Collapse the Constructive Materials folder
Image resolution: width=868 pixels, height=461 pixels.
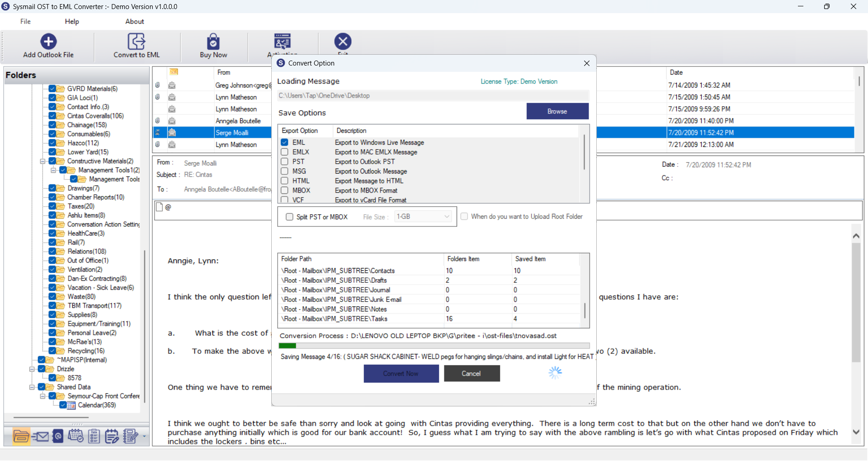(42, 161)
